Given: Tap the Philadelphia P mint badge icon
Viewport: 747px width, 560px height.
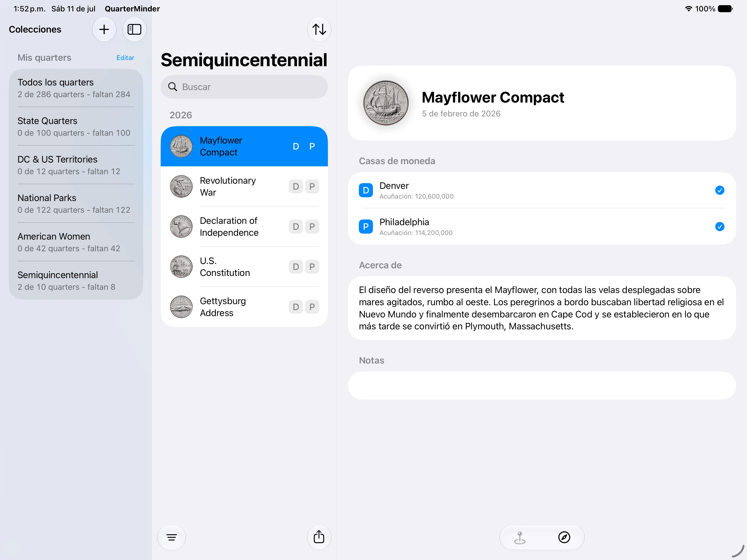Looking at the screenshot, I should tap(366, 227).
